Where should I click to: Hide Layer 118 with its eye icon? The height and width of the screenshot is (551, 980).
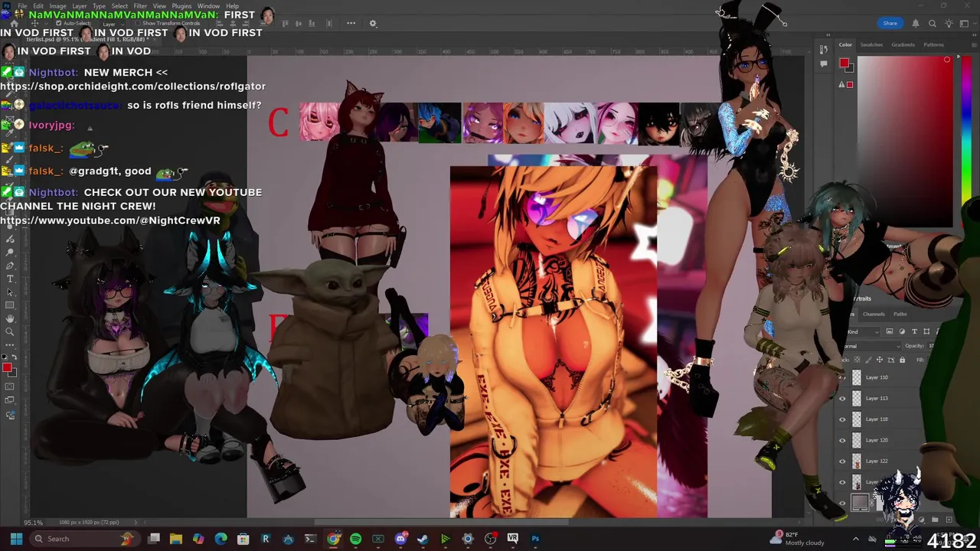(842, 419)
